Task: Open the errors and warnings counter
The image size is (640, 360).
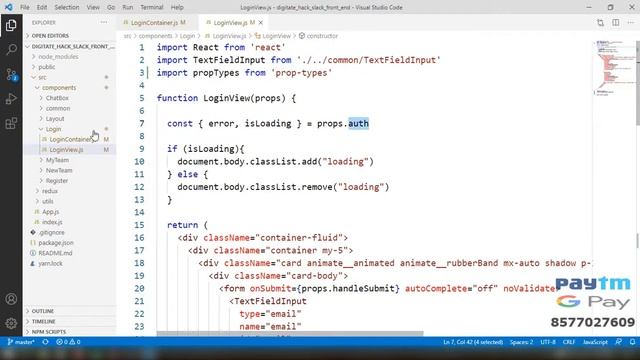Action: (68, 342)
